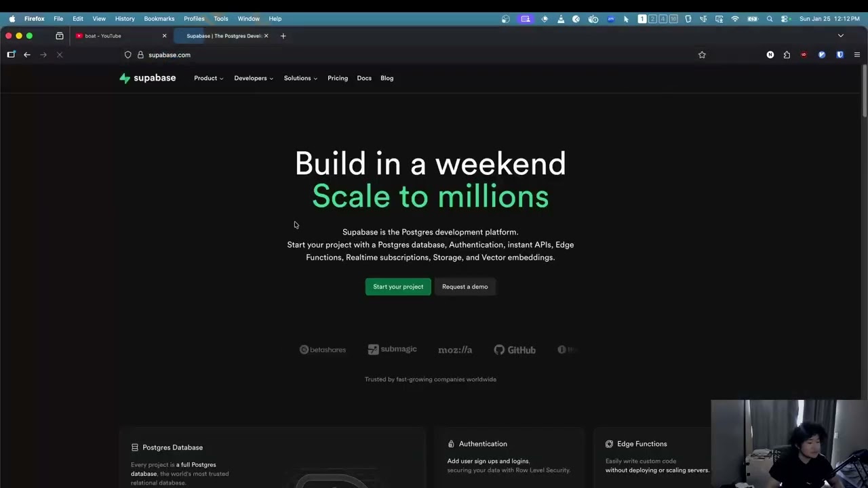Click the tracking protection shield icon
The width and height of the screenshot is (868, 488).
[x=127, y=55]
